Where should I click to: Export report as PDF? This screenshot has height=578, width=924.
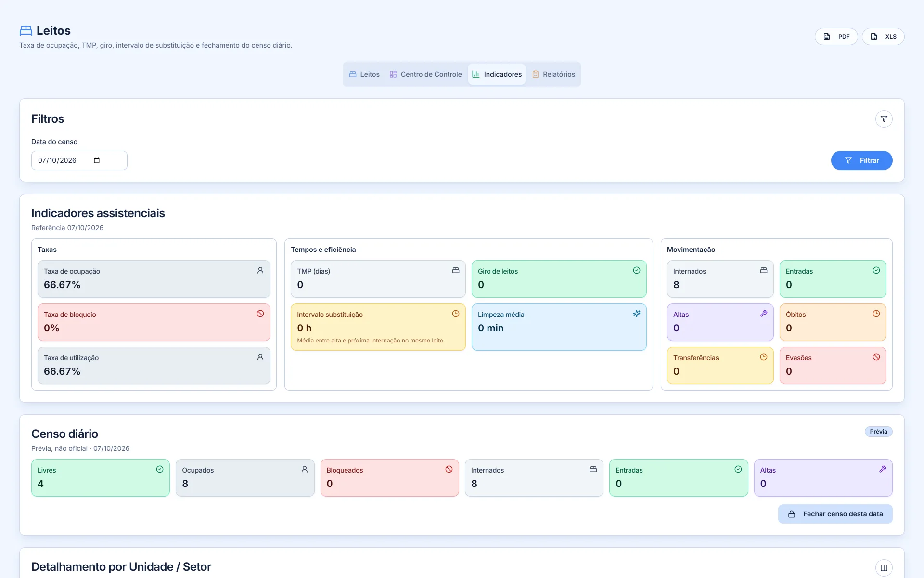click(x=836, y=37)
